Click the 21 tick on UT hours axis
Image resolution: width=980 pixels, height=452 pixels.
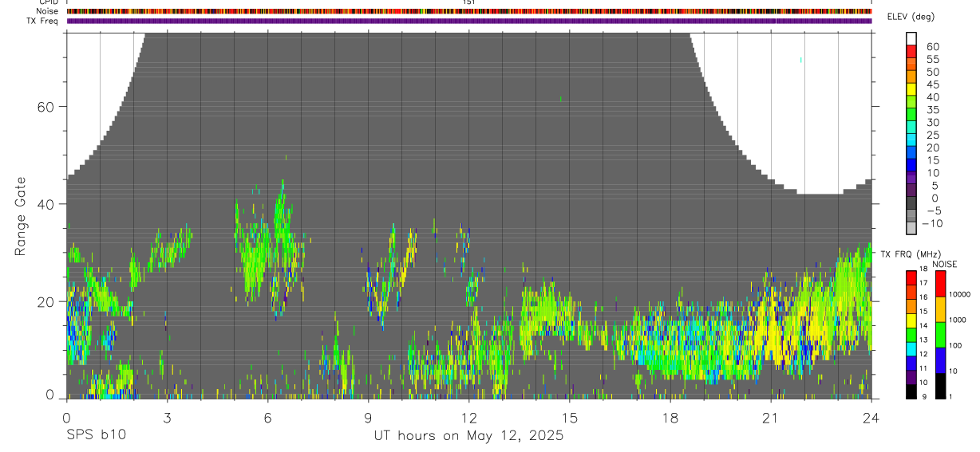click(x=771, y=417)
